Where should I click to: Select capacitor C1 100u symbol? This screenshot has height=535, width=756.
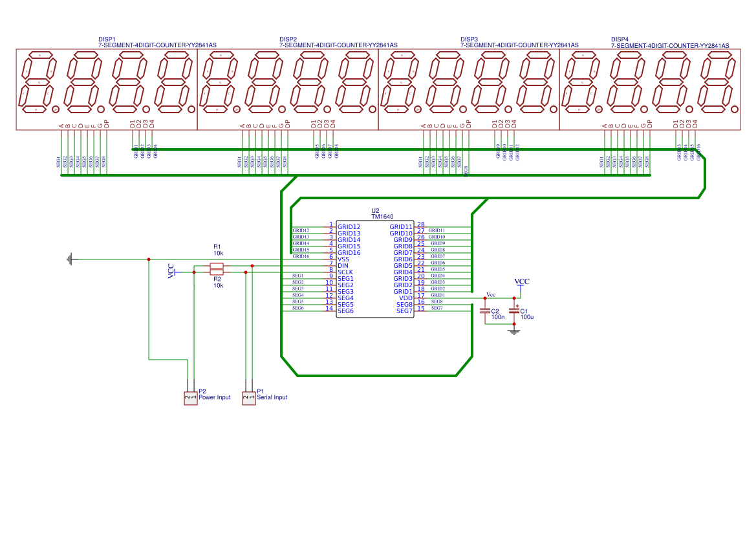point(514,311)
